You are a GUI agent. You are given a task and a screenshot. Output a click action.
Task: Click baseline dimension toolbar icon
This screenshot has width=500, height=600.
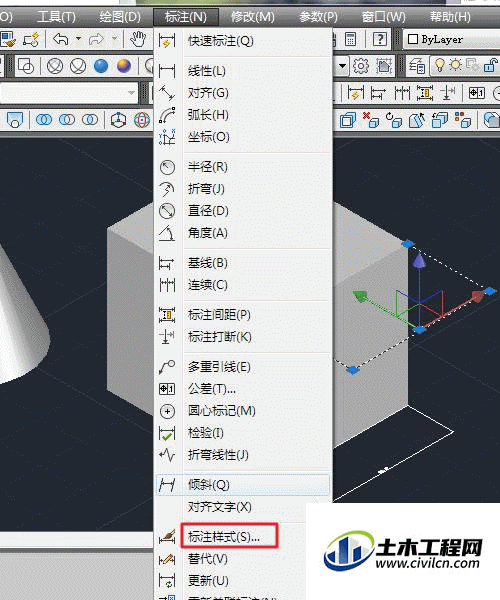tap(378, 93)
